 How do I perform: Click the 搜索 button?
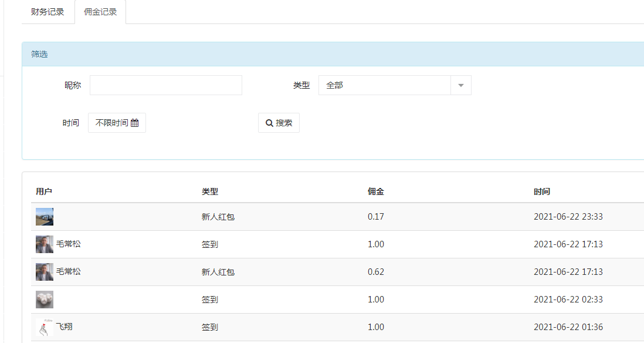(279, 123)
